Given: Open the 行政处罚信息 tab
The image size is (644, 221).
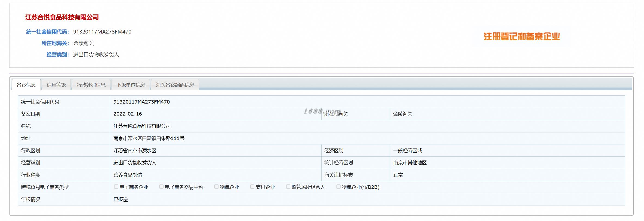Looking at the screenshot, I should click(91, 85).
